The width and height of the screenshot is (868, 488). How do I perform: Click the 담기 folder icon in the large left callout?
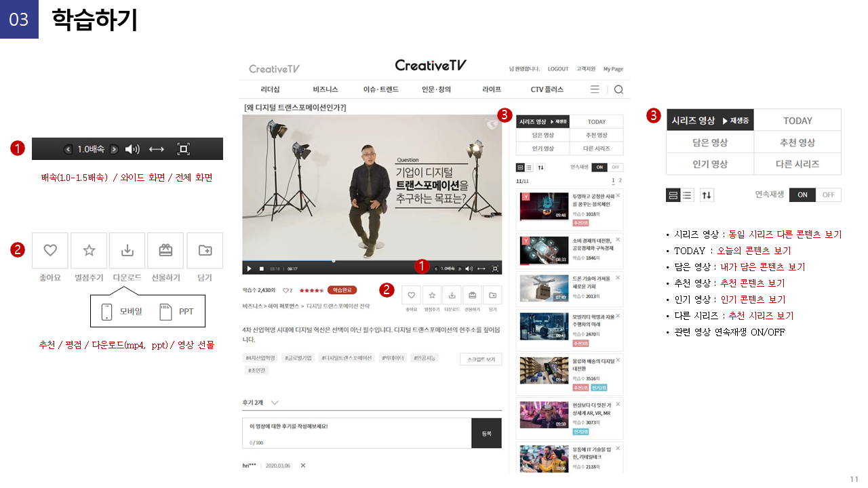pyautogui.click(x=205, y=250)
